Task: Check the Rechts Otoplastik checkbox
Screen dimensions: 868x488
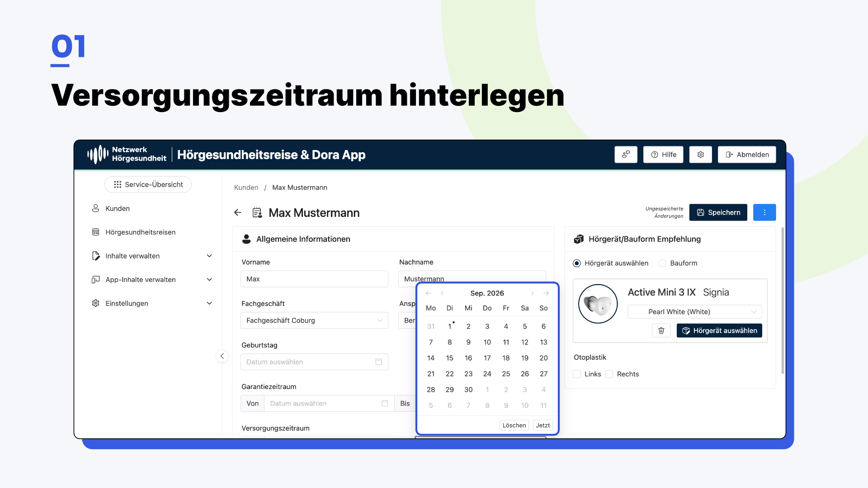Action: tap(609, 374)
